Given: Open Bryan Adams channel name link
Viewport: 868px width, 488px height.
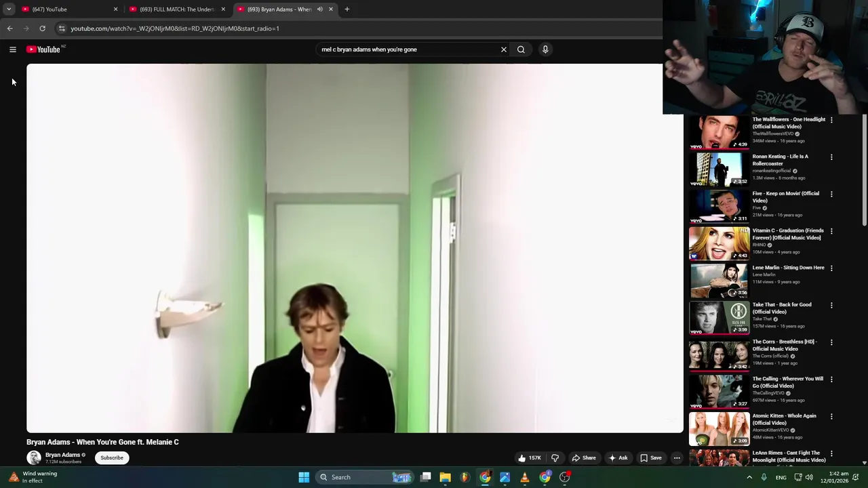Looking at the screenshot, I should [x=62, y=455].
